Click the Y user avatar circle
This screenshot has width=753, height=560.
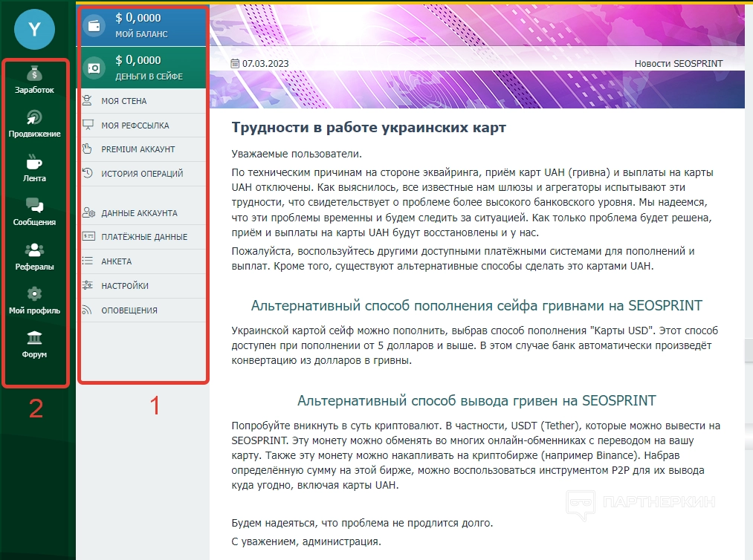(x=35, y=30)
